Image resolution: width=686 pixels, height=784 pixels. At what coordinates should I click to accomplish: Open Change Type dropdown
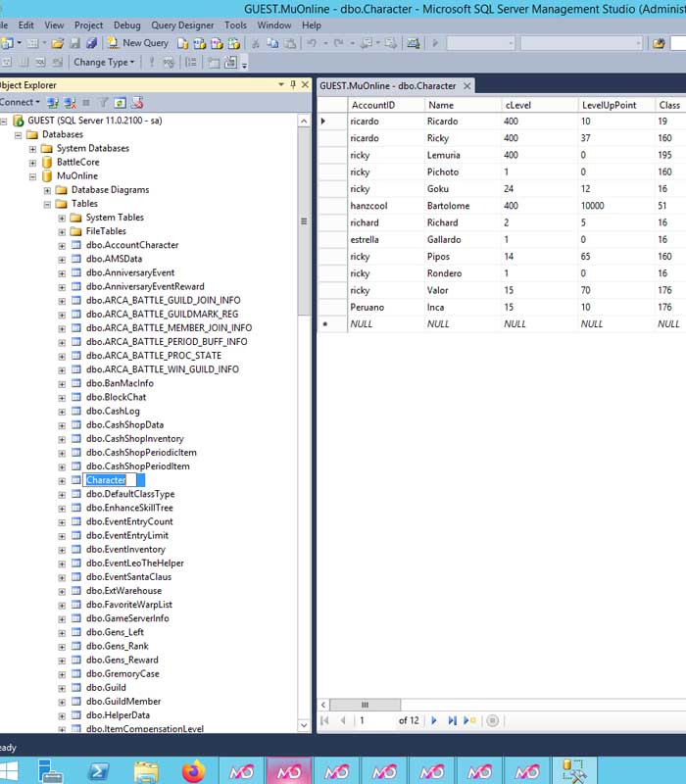[x=104, y=63]
